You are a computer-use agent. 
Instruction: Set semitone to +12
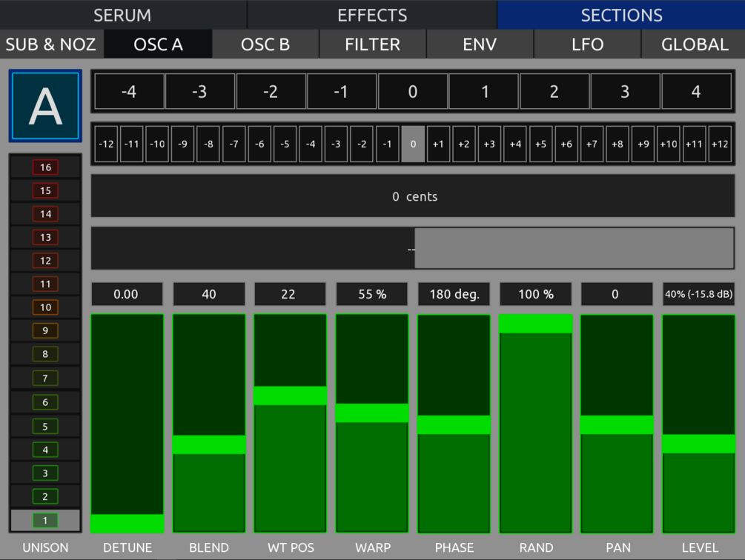[x=719, y=144]
